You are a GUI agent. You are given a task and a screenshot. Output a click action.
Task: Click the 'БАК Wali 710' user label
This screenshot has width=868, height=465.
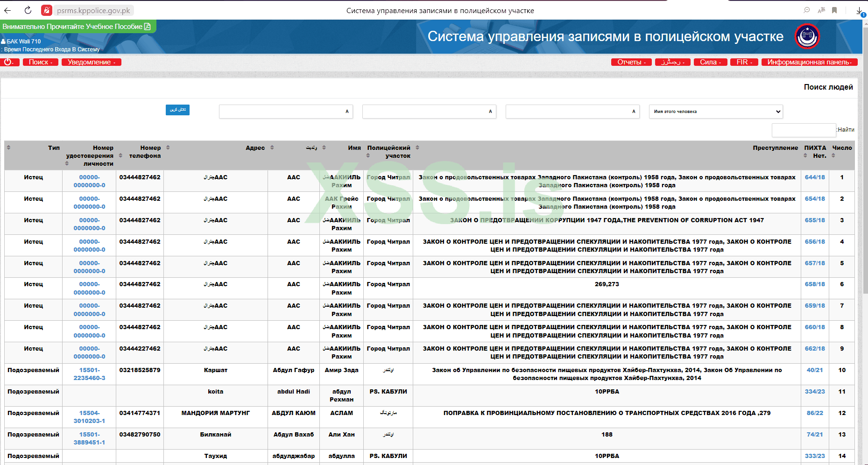[21, 42]
